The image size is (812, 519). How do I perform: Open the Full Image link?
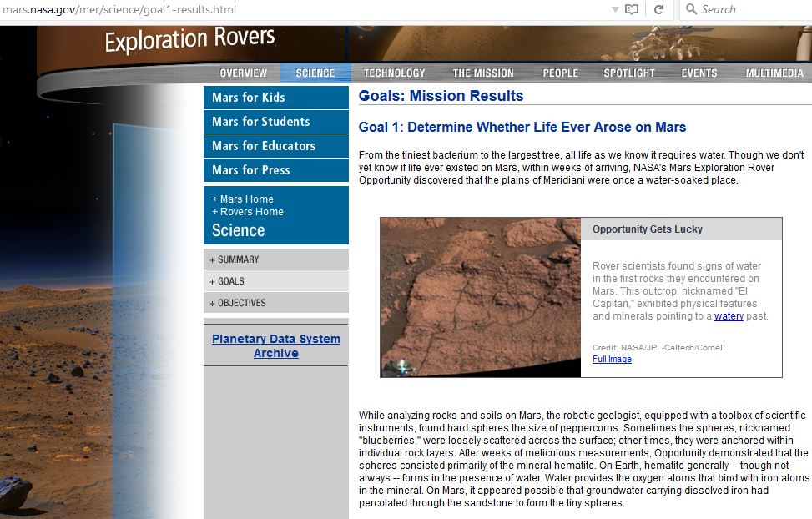[612, 359]
